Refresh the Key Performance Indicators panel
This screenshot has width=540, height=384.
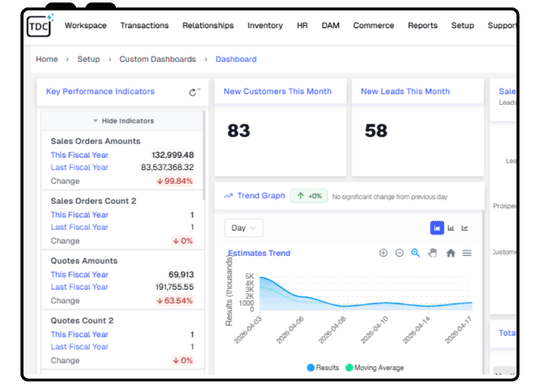[x=193, y=92]
